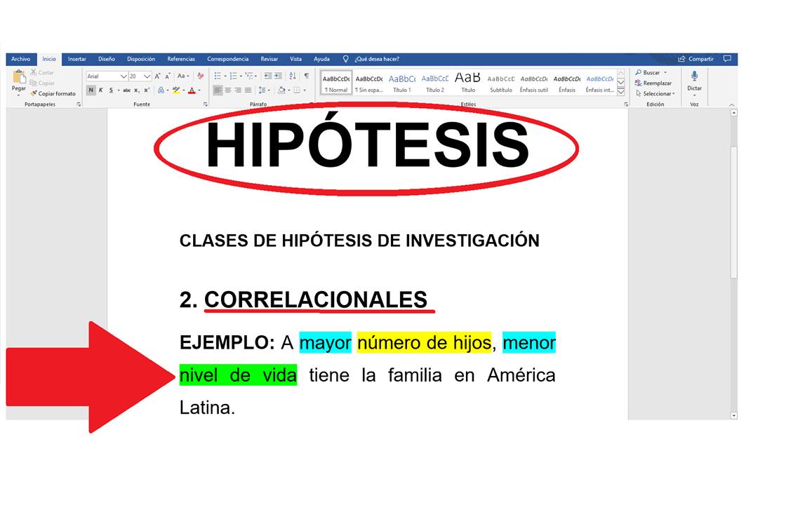The height and width of the screenshot is (505, 812).
Task: Open text effects glowing A icon
Action: 161,90
